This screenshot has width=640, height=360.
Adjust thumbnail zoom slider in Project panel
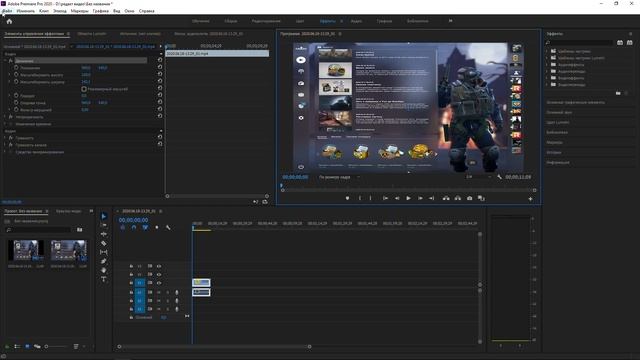coord(56,347)
